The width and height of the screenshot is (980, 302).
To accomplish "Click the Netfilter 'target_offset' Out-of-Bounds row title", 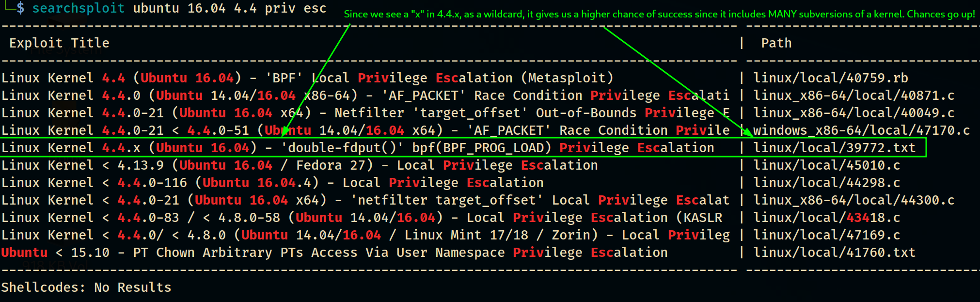I will tap(365, 113).
